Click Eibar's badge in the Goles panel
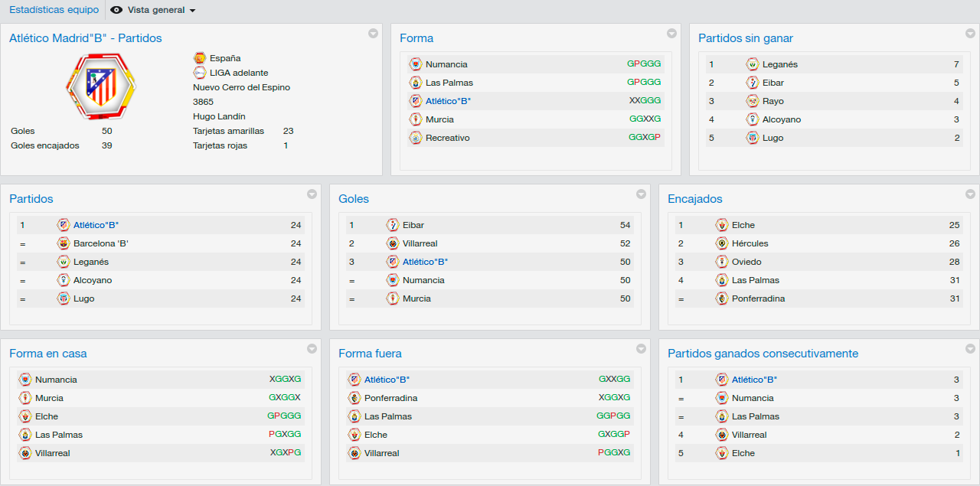Screen dimensions: 980x486 coord(393,225)
